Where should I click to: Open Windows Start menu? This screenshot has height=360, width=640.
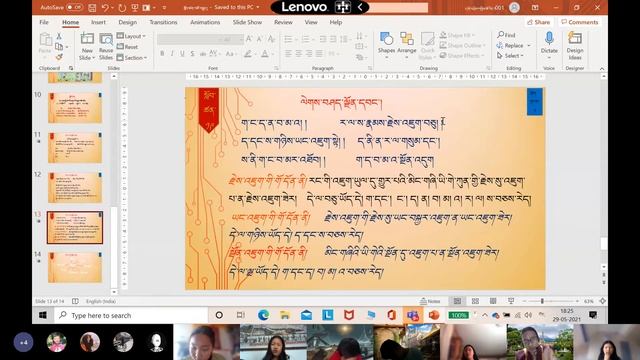click(x=43, y=315)
